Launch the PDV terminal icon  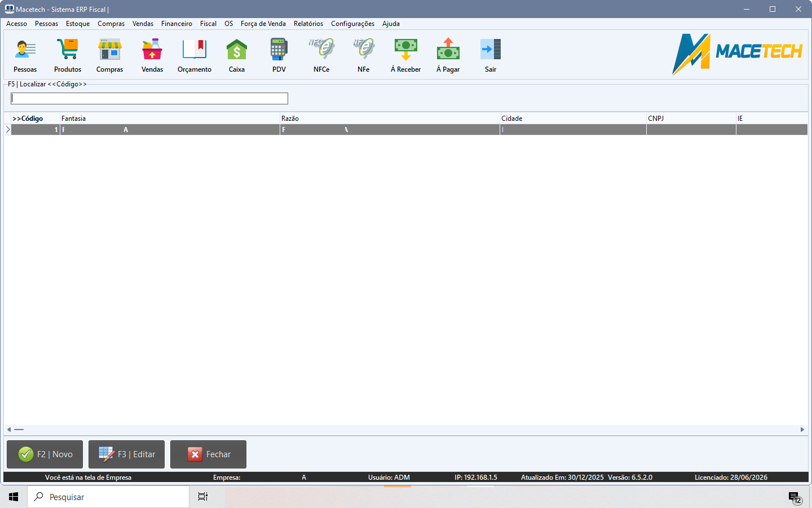click(279, 50)
